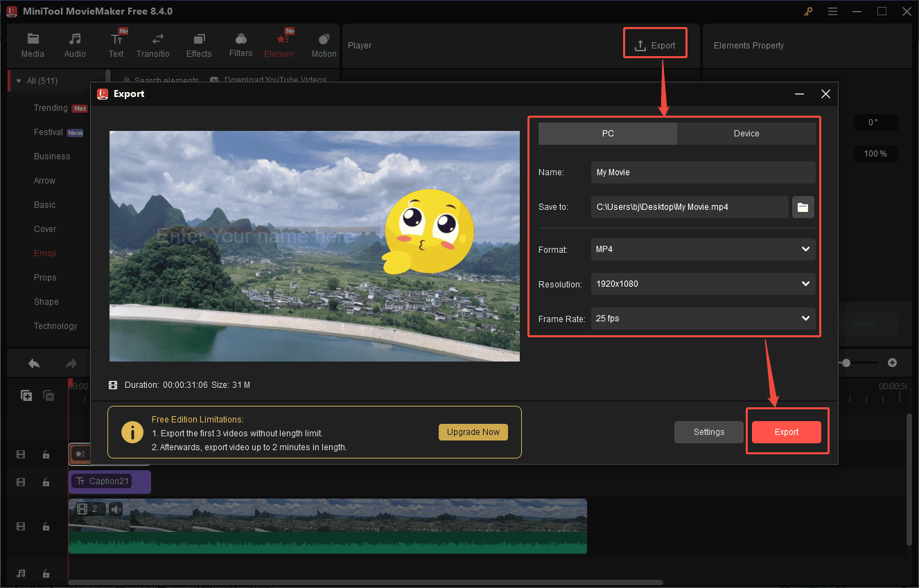
Task: Select the Emoji category in sidebar
Action: point(44,253)
